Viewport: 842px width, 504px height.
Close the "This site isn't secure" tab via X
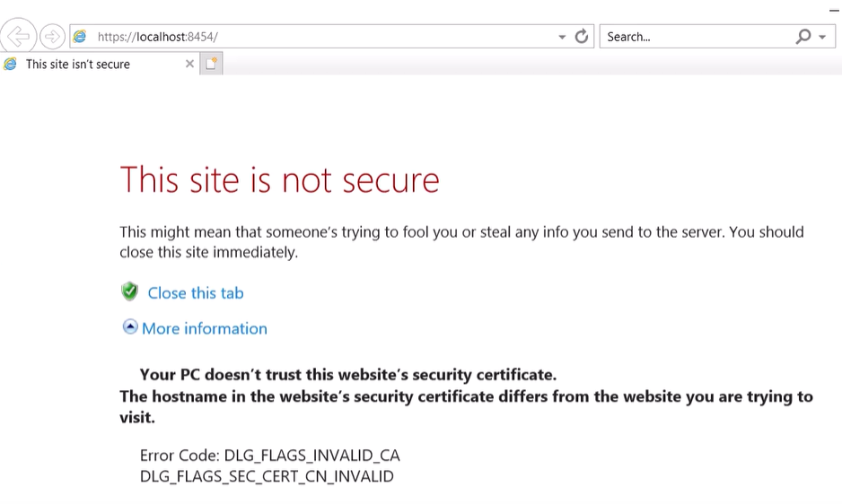tap(189, 64)
